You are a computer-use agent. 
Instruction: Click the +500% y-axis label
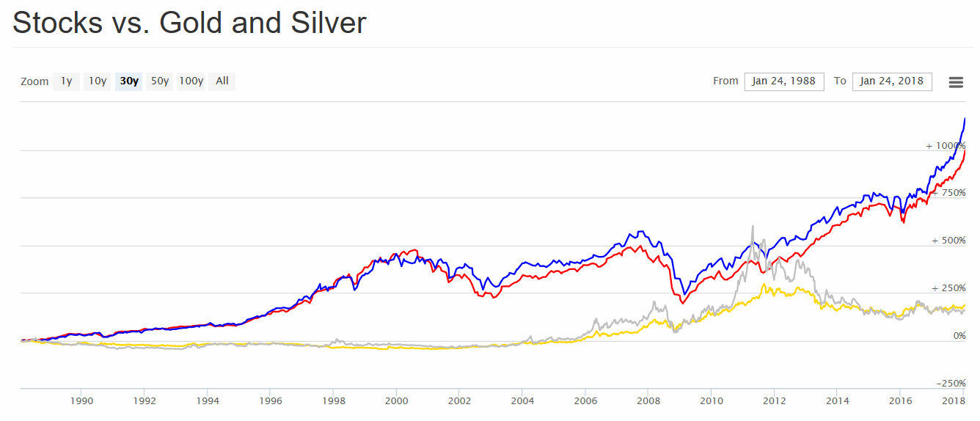click(948, 241)
